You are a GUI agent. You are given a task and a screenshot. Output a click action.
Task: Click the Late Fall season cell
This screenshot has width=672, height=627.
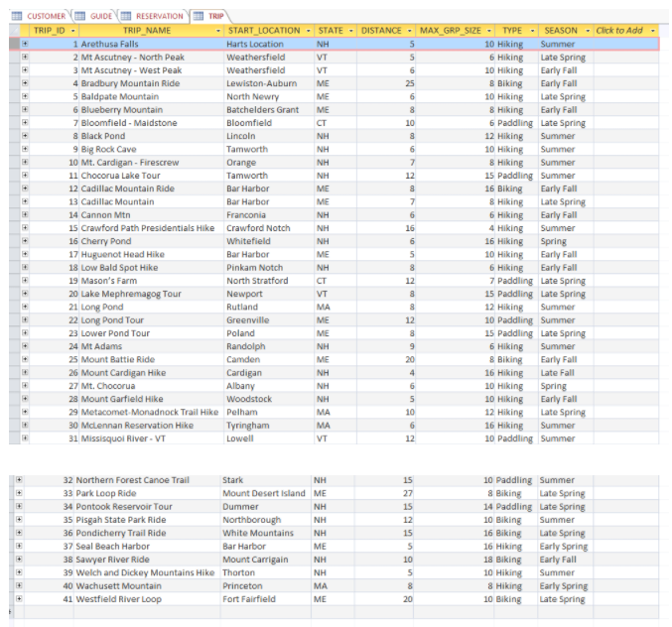tap(566, 373)
